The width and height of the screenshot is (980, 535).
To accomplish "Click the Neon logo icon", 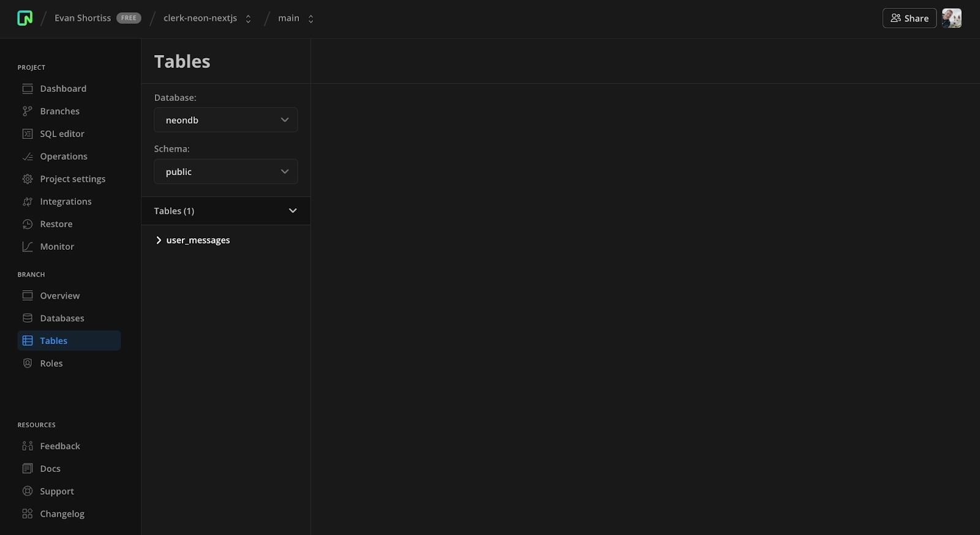I will pyautogui.click(x=24, y=18).
